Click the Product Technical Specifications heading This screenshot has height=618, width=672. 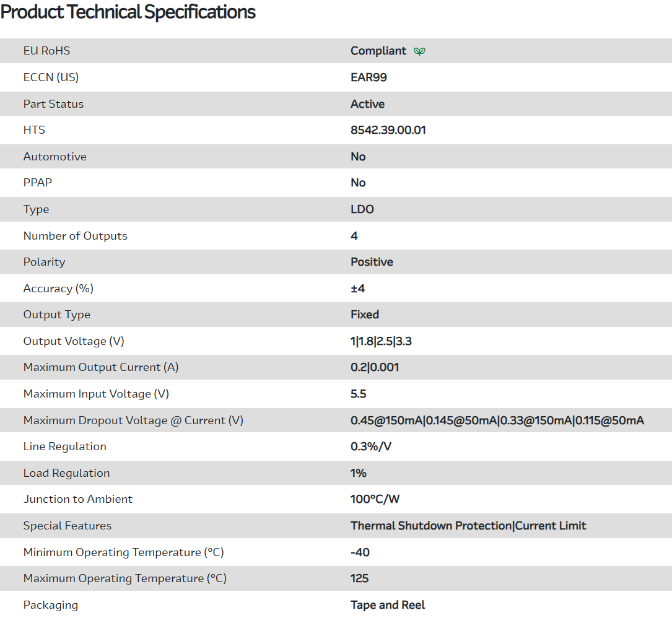click(128, 12)
